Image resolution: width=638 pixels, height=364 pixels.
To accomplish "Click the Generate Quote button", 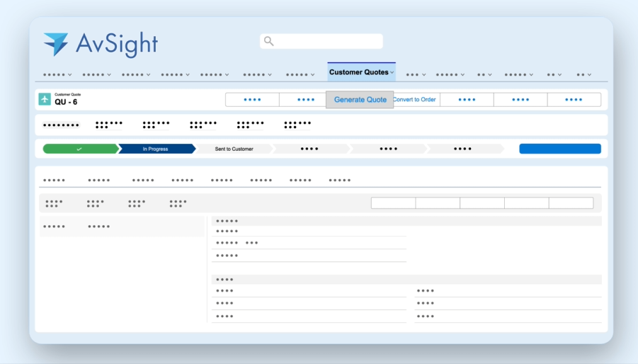I will pyautogui.click(x=360, y=100).
